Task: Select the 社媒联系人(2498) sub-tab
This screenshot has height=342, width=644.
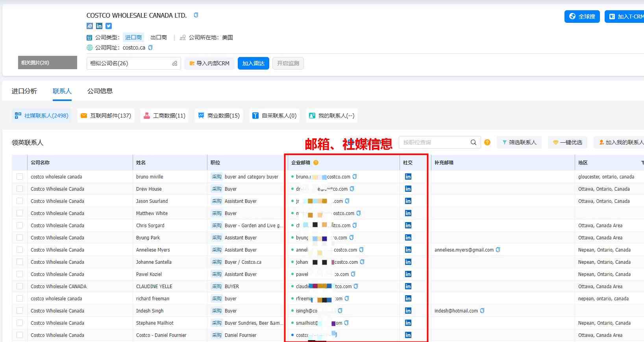Action: point(41,116)
